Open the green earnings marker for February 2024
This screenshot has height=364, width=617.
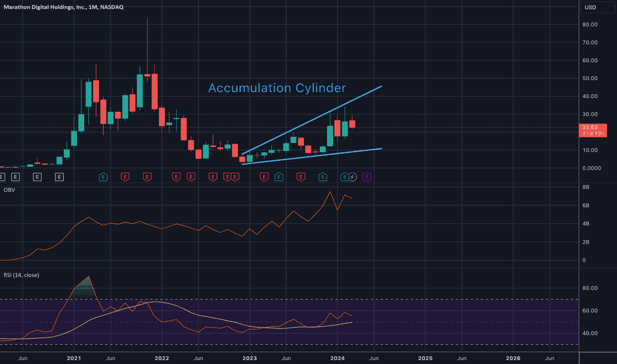point(344,177)
